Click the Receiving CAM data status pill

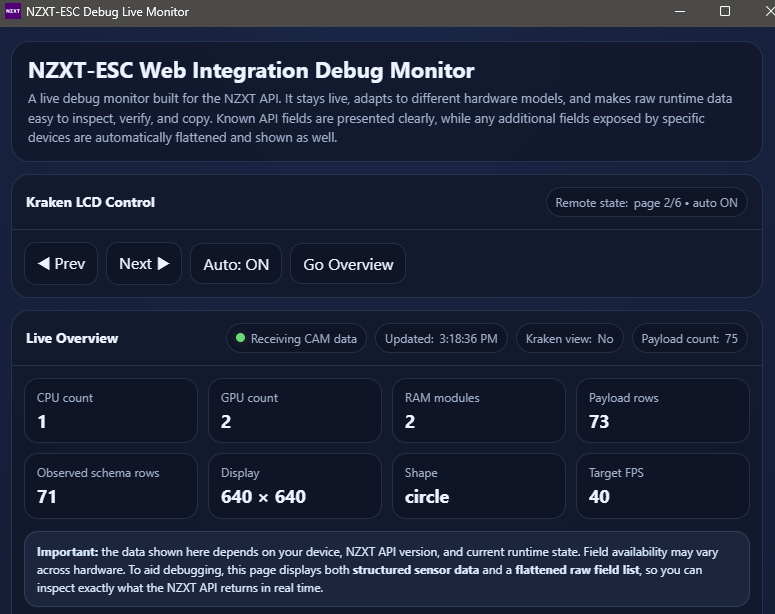[296, 339]
